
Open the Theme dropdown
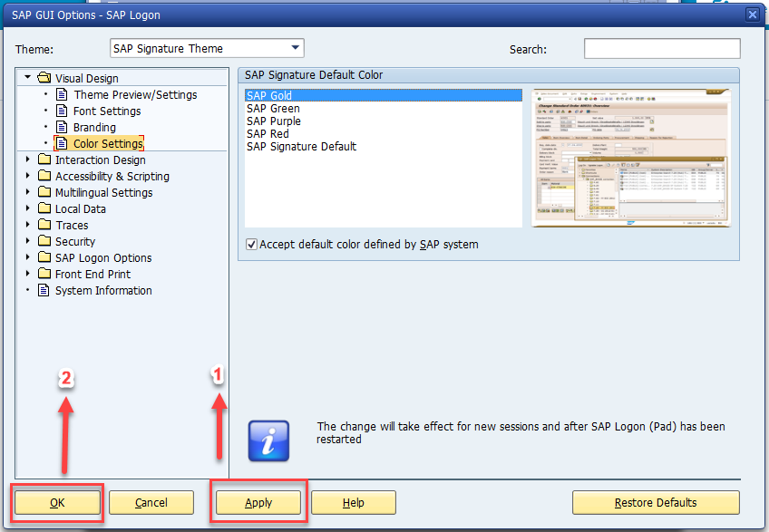[294, 47]
